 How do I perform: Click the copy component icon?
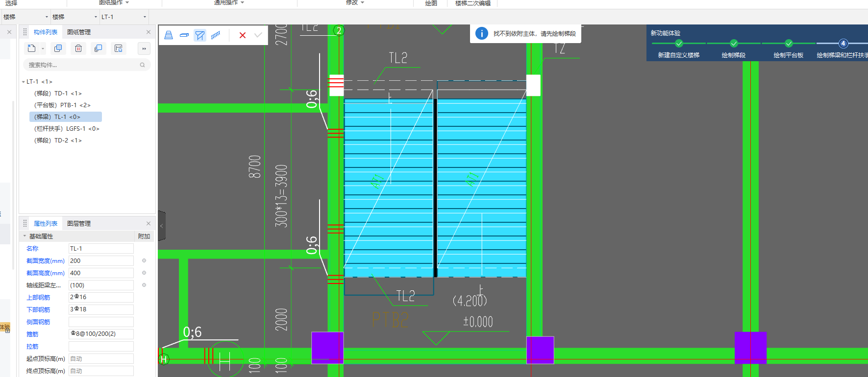[x=58, y=48]
